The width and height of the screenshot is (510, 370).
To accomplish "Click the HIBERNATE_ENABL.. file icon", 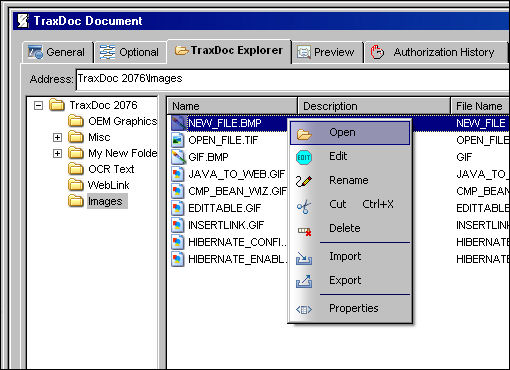I will click(178, 259).
